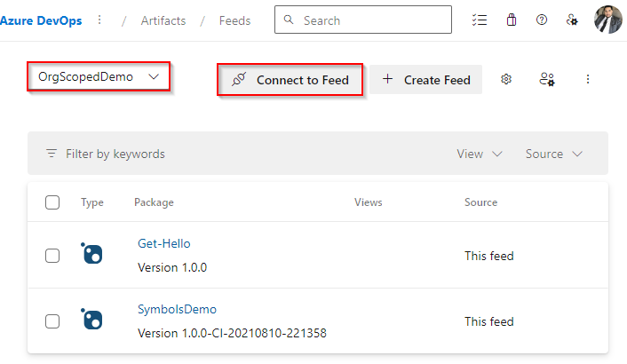Open the View filter dropdown
The width and height of the screenshot is (627, 364).
click(x=480, y=154)
